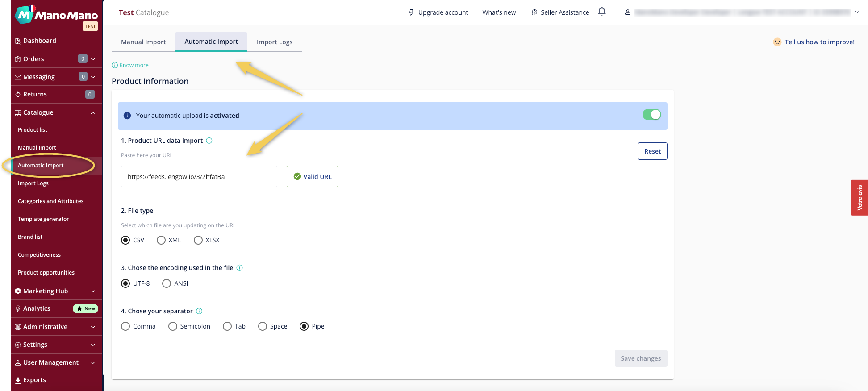The height and width of the screenshot is (391, 868).
Task: Open the Know more link
Action: (x=134, y=65)
